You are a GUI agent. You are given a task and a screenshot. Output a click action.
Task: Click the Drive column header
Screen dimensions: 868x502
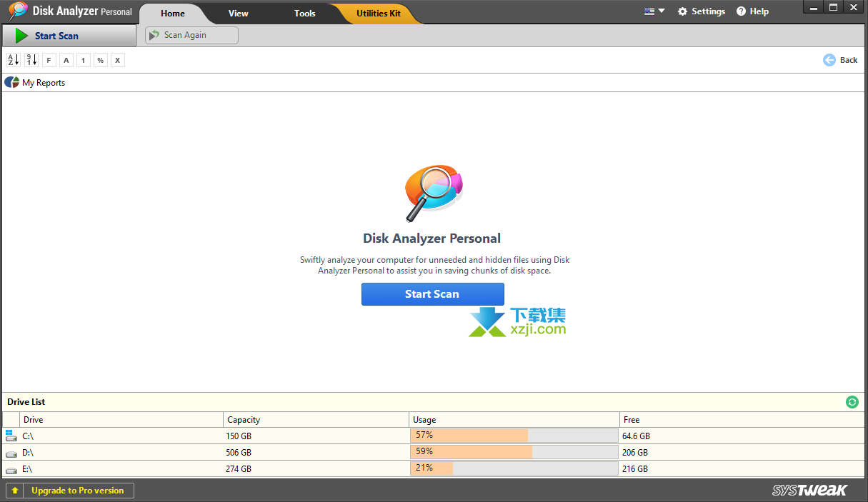point(121,420)
